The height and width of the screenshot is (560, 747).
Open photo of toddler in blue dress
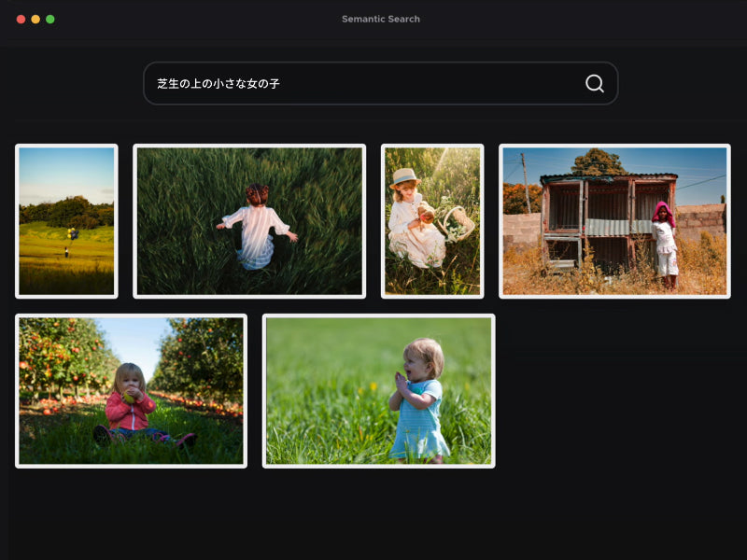coord(378,390)
